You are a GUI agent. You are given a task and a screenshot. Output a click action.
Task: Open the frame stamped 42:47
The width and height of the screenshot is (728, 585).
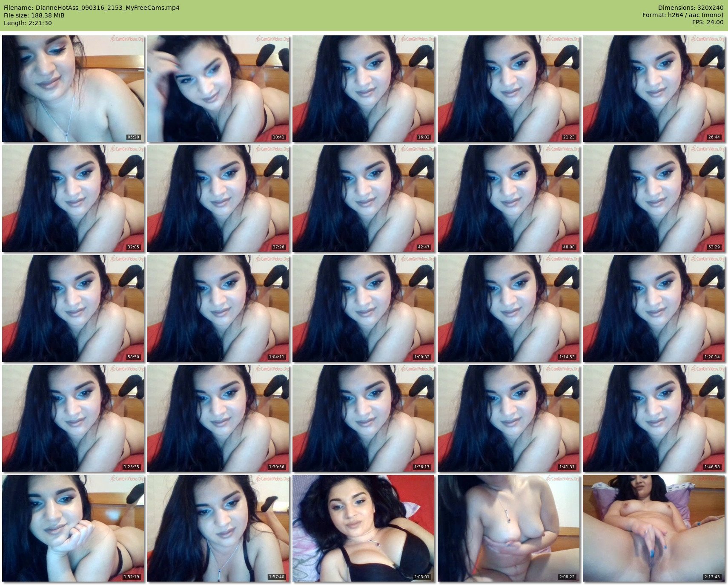[x=364, y=199]
